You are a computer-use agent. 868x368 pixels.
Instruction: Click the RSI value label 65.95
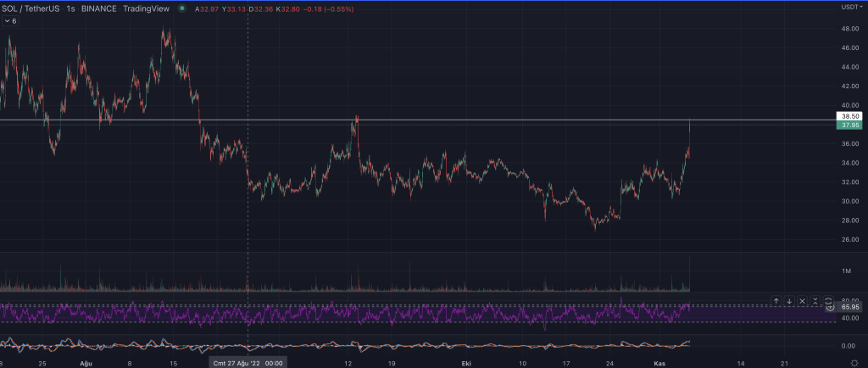coord(851,307)
